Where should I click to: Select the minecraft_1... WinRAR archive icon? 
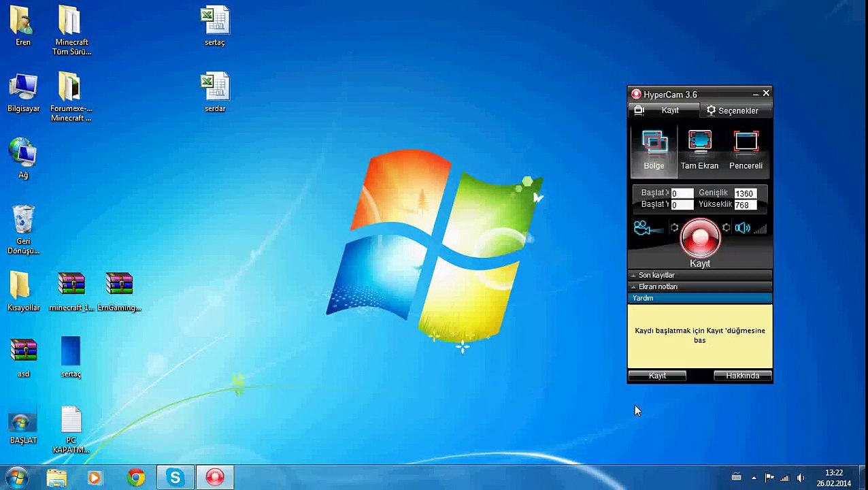pos(71,291)
